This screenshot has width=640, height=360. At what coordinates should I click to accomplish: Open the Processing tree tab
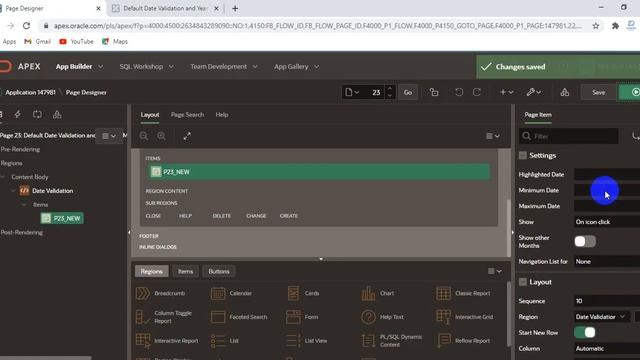[x=37, y=114]
